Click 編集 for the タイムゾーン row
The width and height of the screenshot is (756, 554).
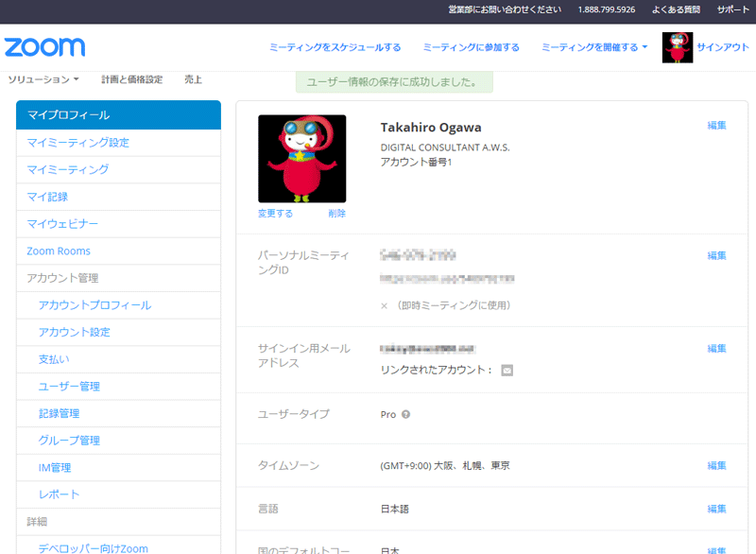(x=716, y=466)
